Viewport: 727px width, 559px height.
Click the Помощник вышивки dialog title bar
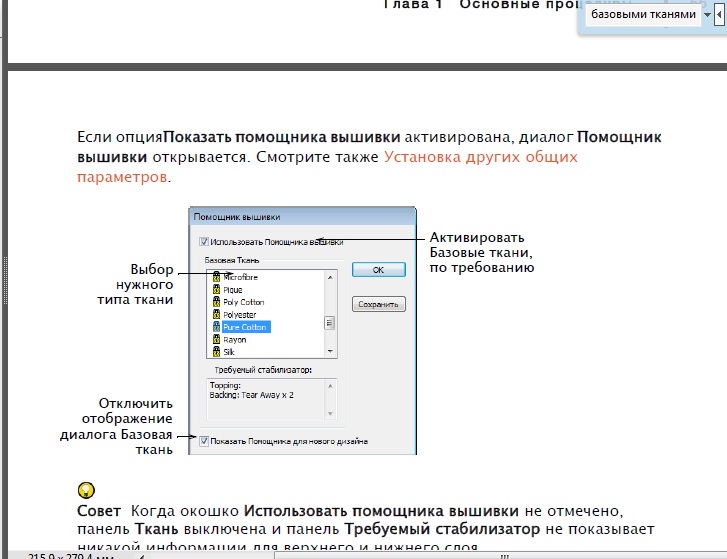tap(302, 216)
